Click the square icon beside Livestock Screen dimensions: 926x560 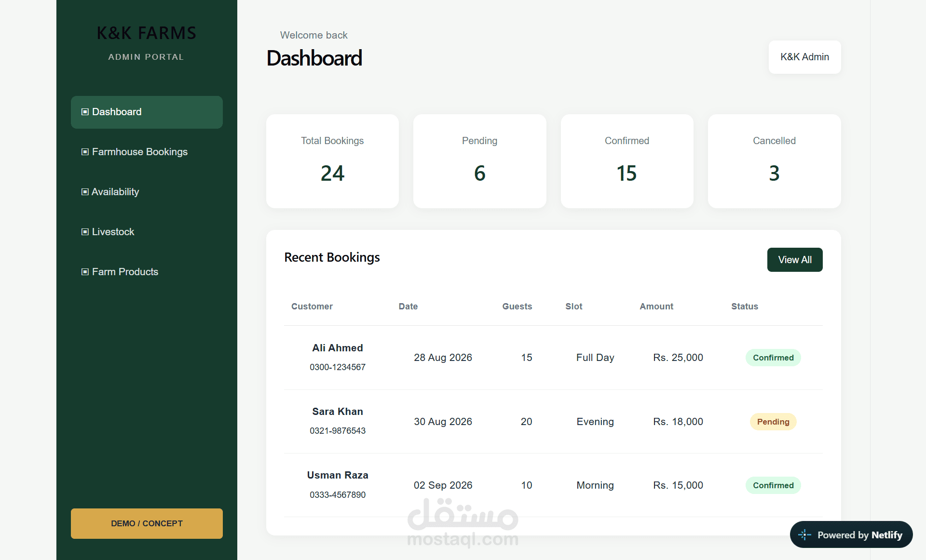tap(85, 232)
